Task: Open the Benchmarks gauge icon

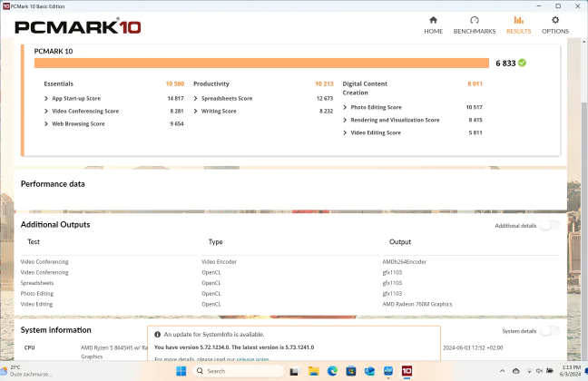Action: (x=475, y=20)
